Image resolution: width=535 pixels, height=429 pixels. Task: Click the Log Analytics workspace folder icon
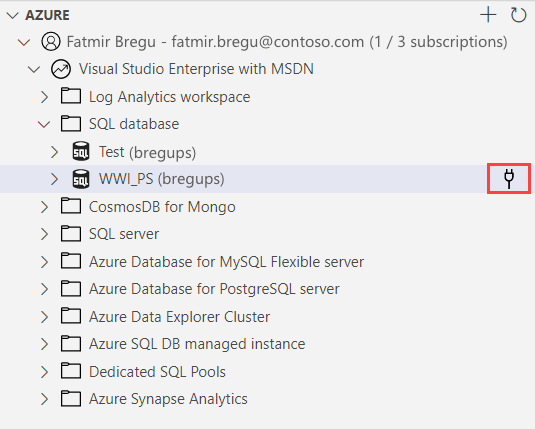tap(71, 96)
